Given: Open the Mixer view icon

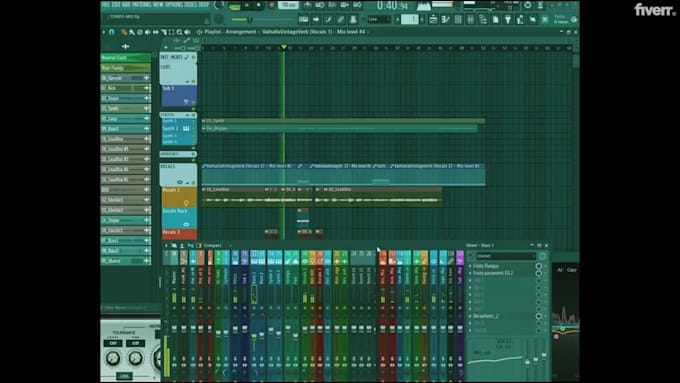Looking at the screenshot, I should point(471,20).
